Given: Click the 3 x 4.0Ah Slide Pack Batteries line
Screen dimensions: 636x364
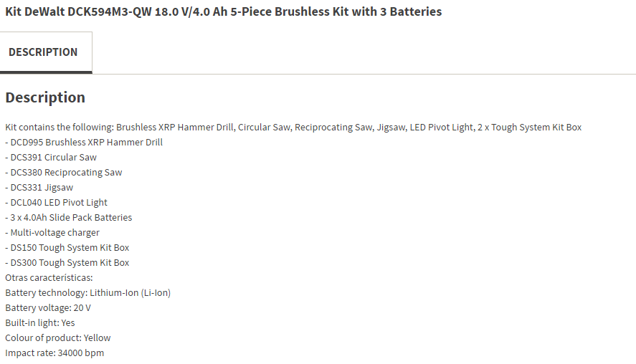Looking at the screenshot, I should (x=69, y=218).
